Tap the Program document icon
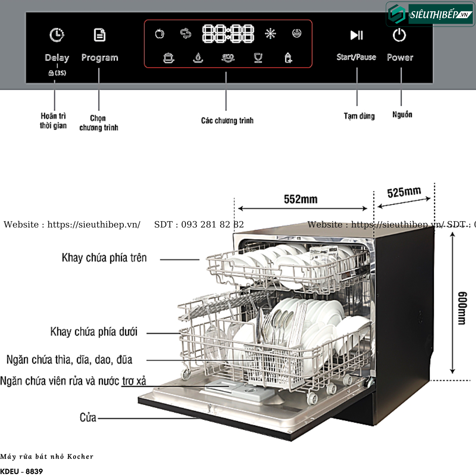The image size is (476, 476). 100,35
